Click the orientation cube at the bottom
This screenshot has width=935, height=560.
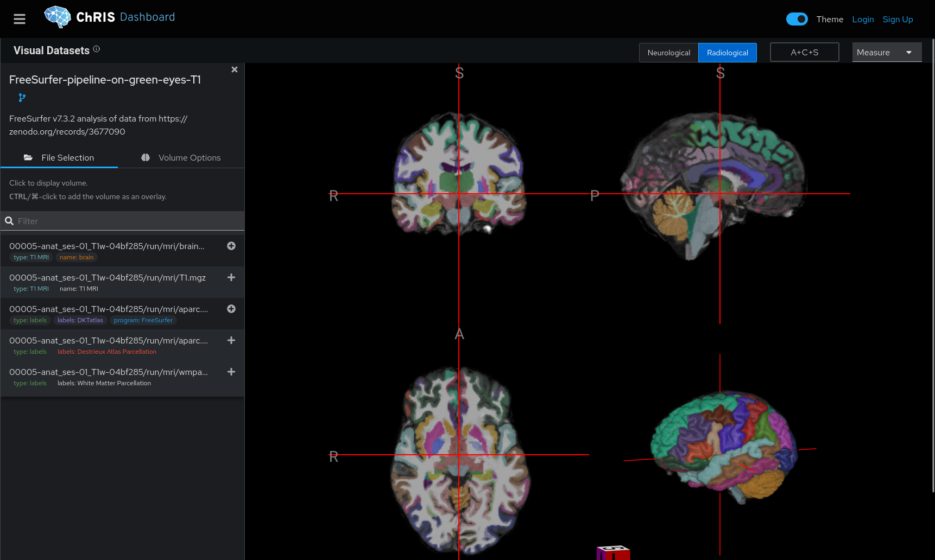[x=613, y=552]
